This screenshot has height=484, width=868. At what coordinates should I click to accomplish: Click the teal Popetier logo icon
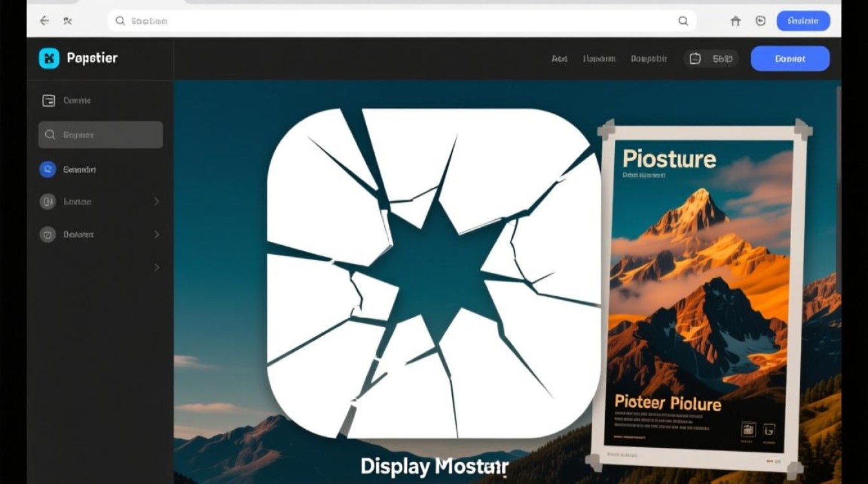pos(49,58)
